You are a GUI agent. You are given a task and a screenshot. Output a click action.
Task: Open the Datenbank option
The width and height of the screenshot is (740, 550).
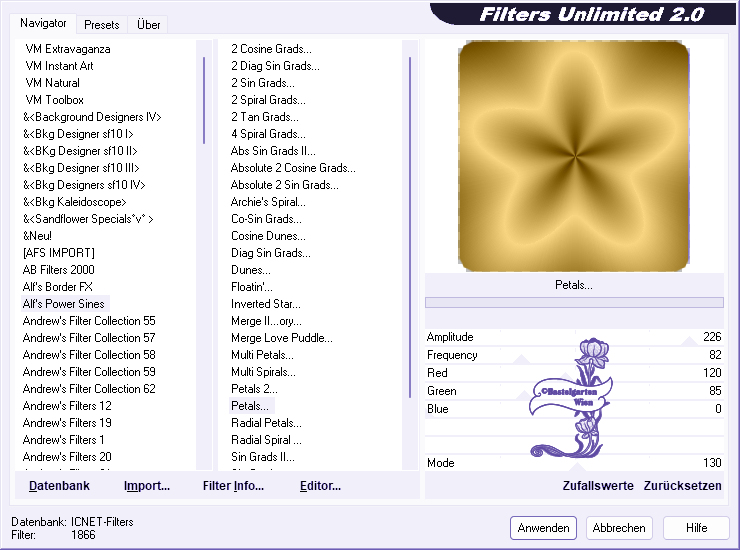(59, 486)
